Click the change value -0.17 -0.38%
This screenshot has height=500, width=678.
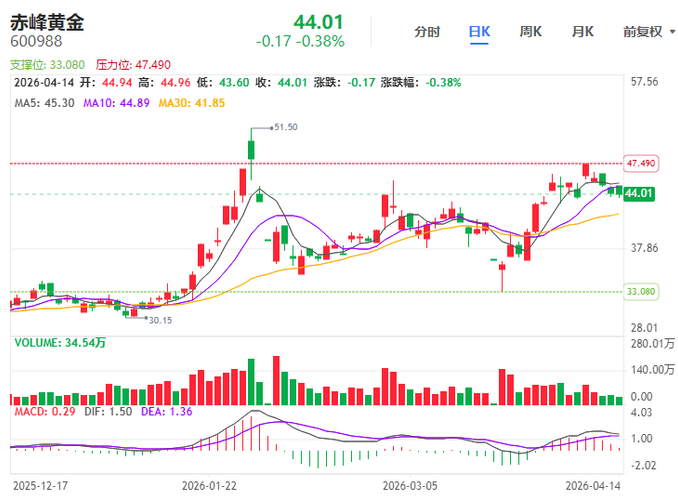(x=301, y=42)
